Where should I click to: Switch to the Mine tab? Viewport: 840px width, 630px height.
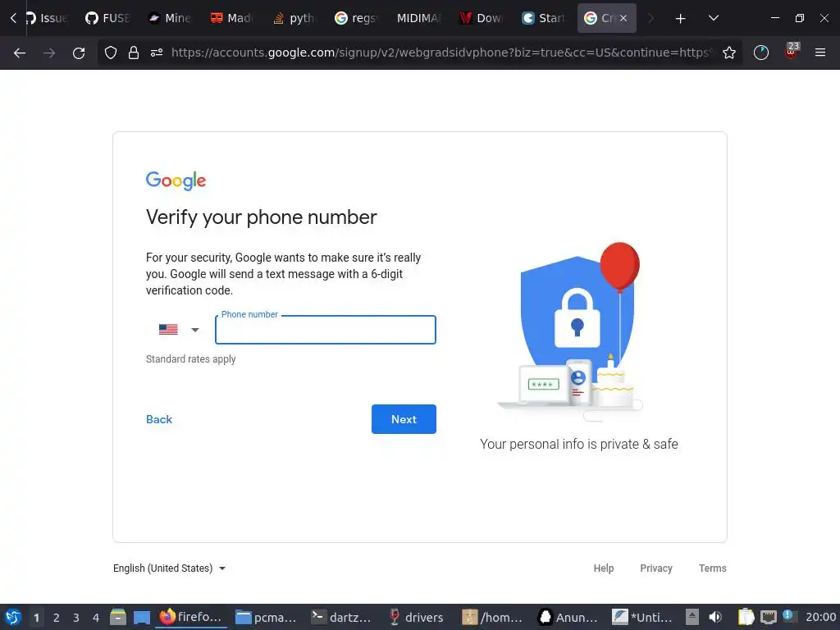(x=169, y=18)
